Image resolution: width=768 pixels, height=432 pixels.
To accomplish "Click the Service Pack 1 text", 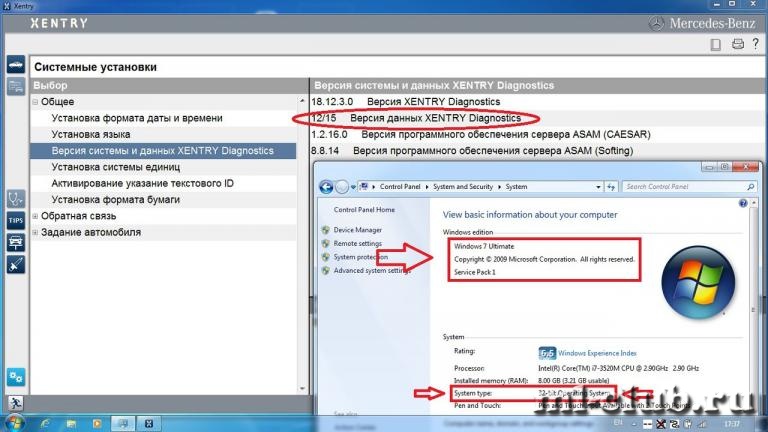I will 475,272.
